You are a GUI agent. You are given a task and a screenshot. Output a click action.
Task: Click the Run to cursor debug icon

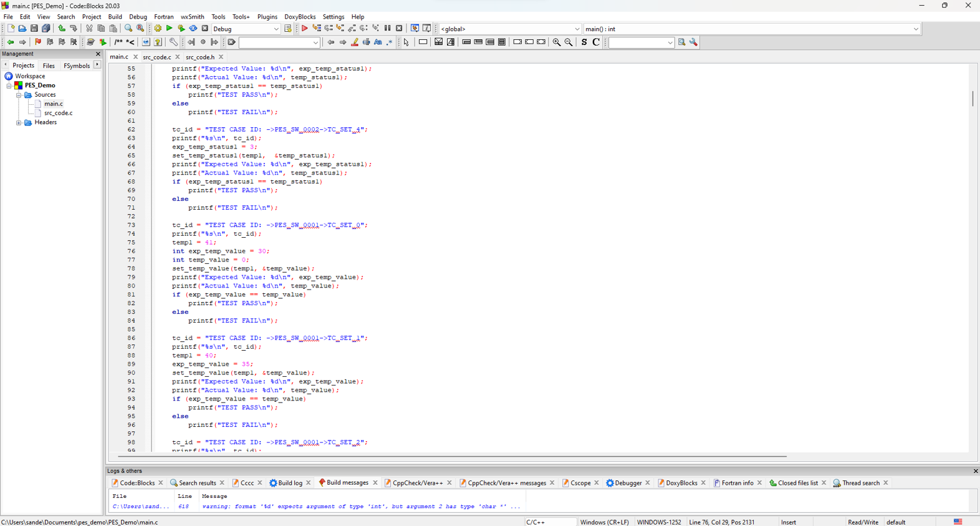[317, 29]
